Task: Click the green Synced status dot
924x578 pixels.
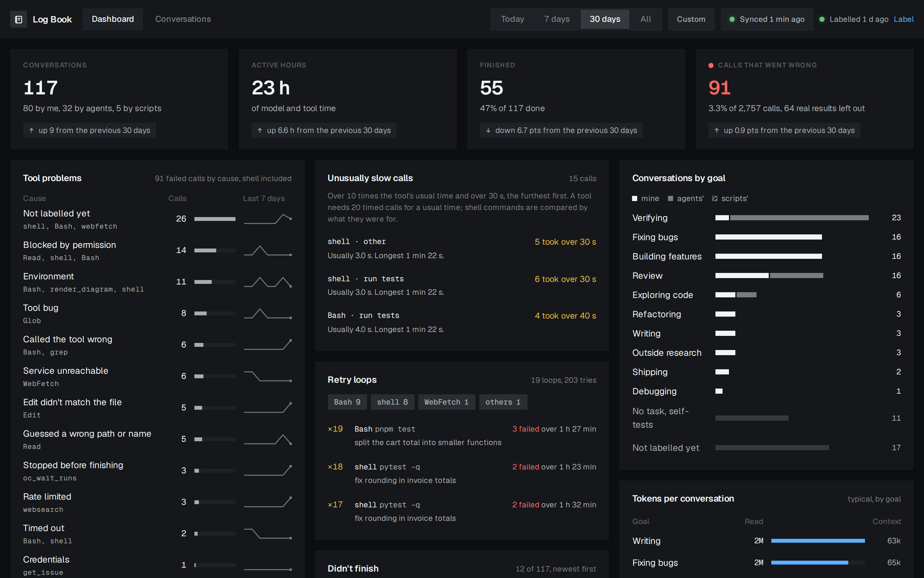Action: (732, 19)
